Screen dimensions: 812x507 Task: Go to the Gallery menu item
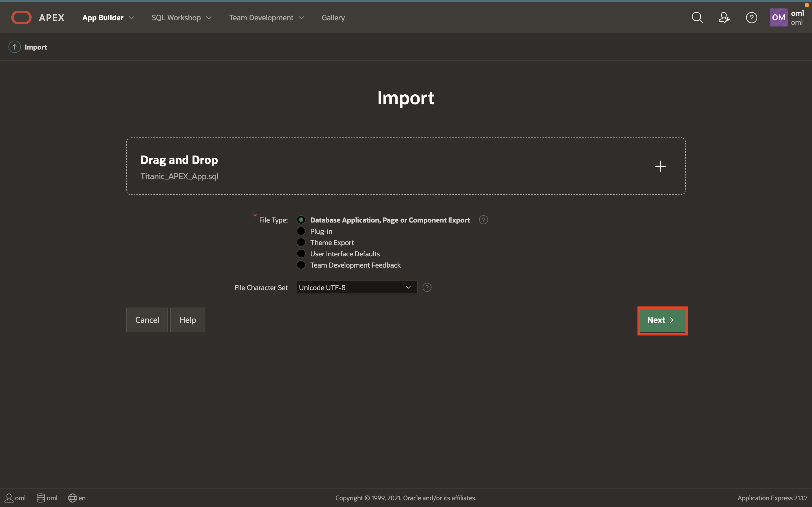click(333, 18)
